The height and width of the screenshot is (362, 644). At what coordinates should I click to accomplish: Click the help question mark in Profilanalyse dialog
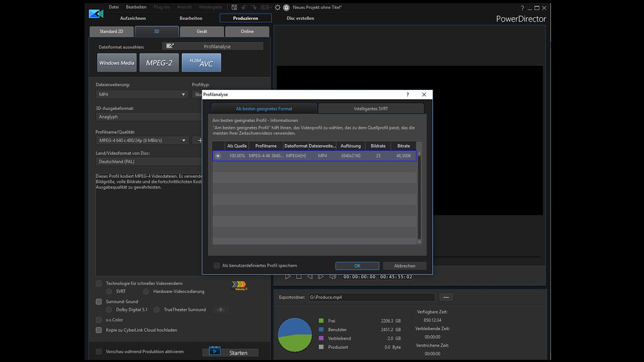(x=408, y=95)
